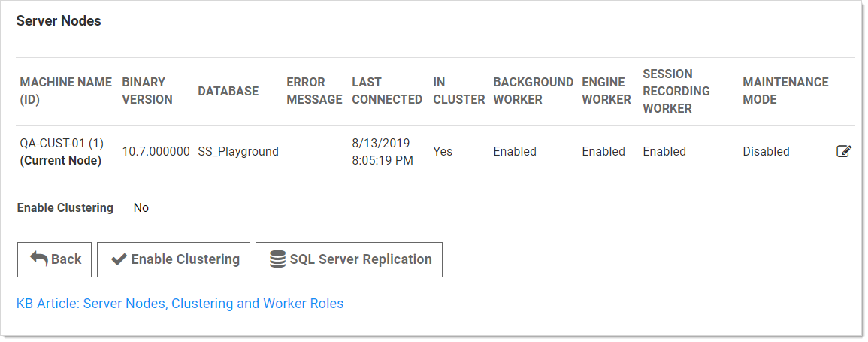Click the Session Recording Worker column header
Screen dimensions: 868x342
pos(676,91)
